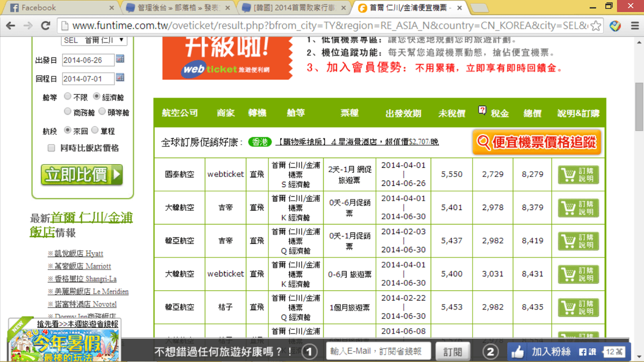Viewport: 644px width, 362px height.
Task: Click cart 訂購說明 icon for 國泰航空 row
Action: [x=578, y=175]
